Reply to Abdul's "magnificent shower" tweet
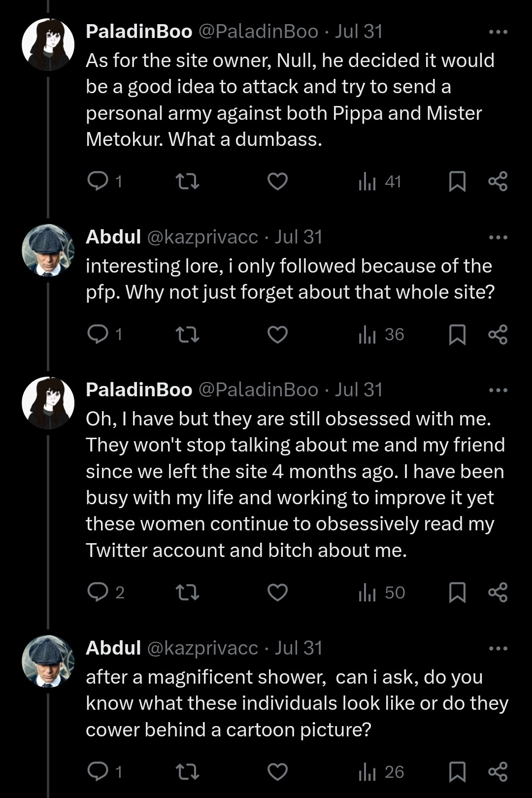 click(98, 771)
